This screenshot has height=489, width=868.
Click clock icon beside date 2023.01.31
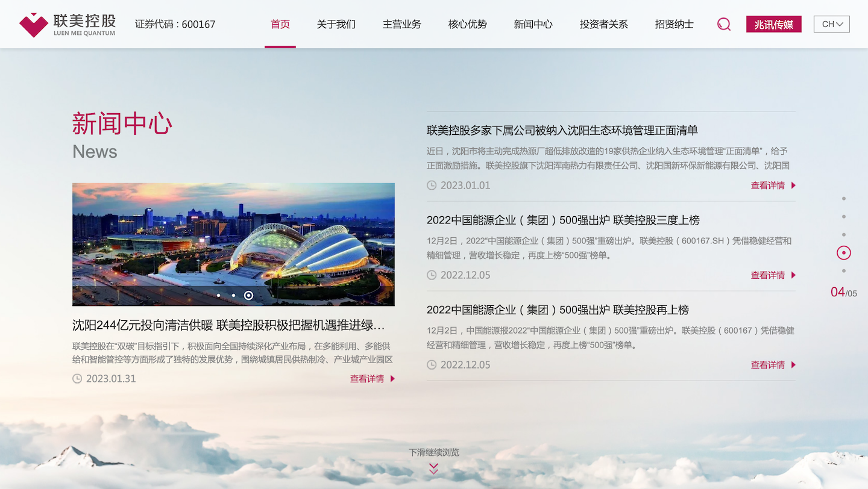coord(77,379)
